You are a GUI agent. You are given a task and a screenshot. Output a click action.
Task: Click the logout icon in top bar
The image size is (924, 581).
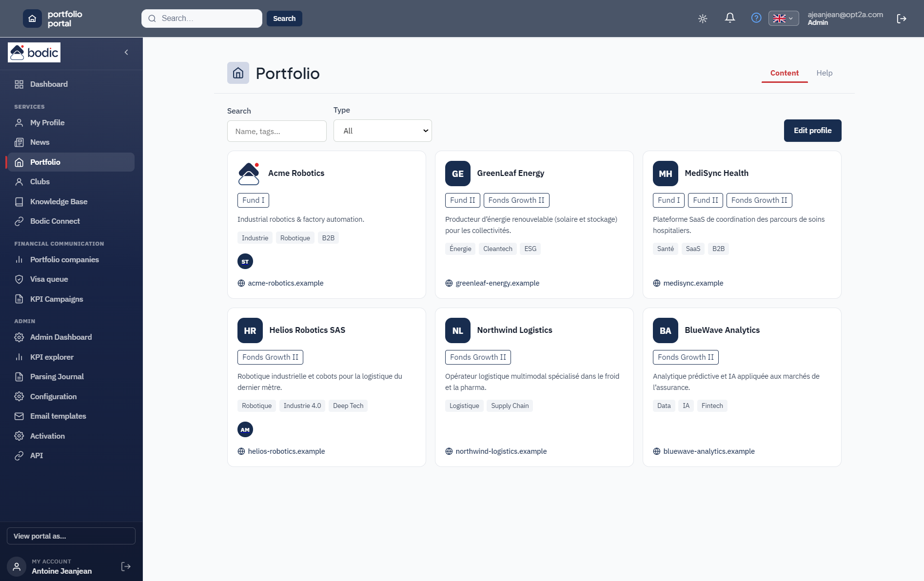pos(902,19)
